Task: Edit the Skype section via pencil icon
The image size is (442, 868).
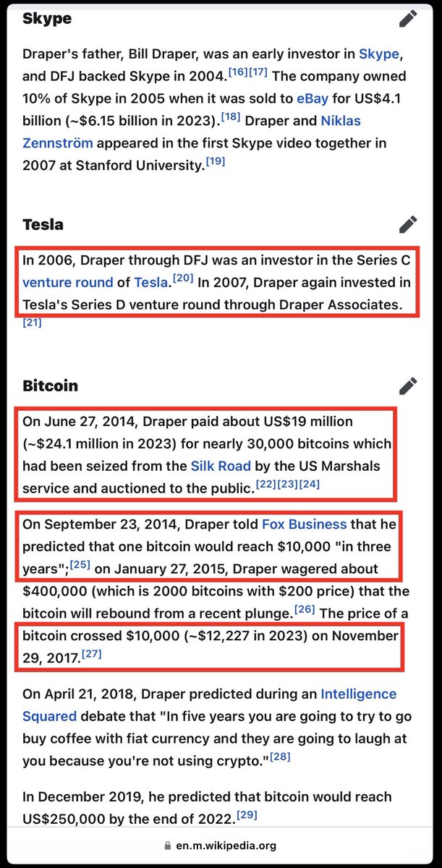Action: click(408, 20)
